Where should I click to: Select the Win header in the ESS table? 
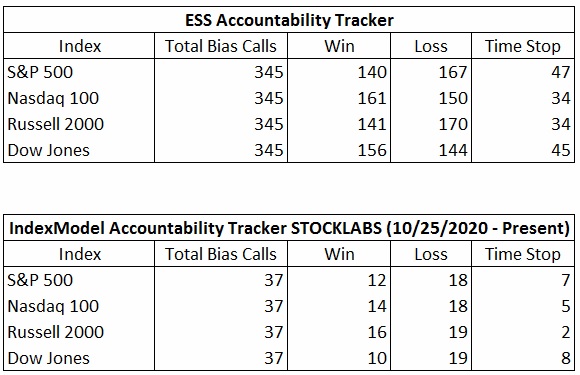tap(339, 46)
